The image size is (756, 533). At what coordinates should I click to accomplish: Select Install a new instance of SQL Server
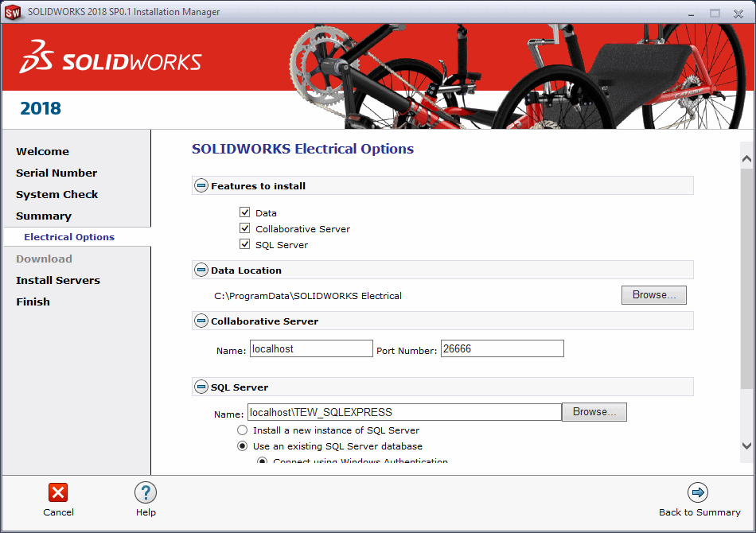242,430
